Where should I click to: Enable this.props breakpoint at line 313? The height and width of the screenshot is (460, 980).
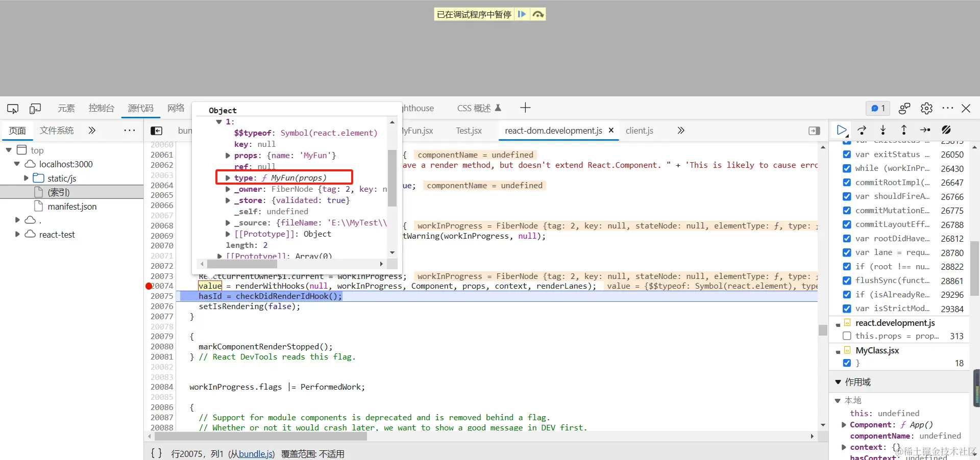click(x=847, y=336)
